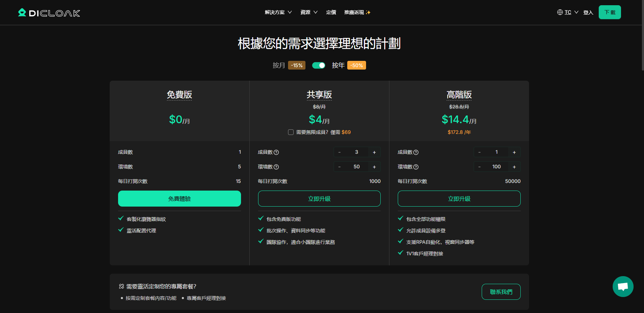Click the 免費體驗 free trial button

(179, 199)
